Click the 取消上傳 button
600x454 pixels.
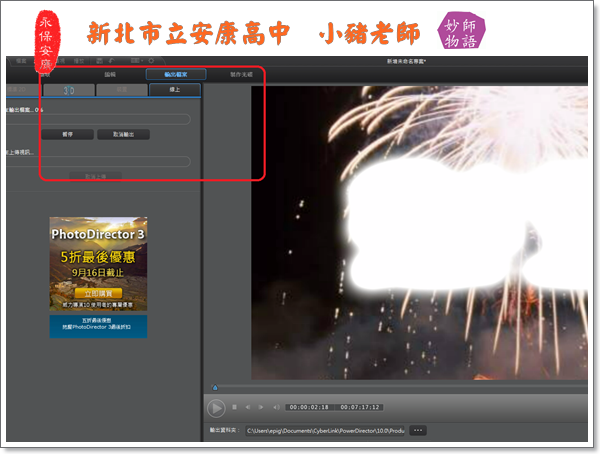95,176
